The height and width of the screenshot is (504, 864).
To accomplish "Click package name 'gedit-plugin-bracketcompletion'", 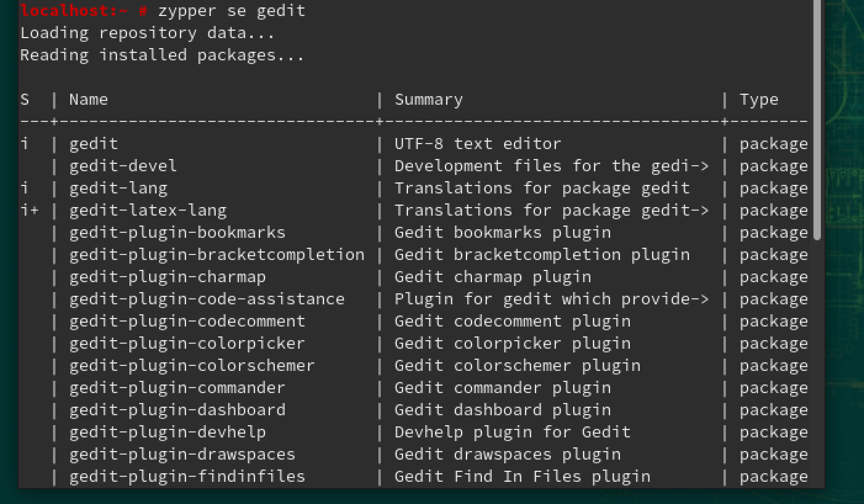I will click(217, 255).
